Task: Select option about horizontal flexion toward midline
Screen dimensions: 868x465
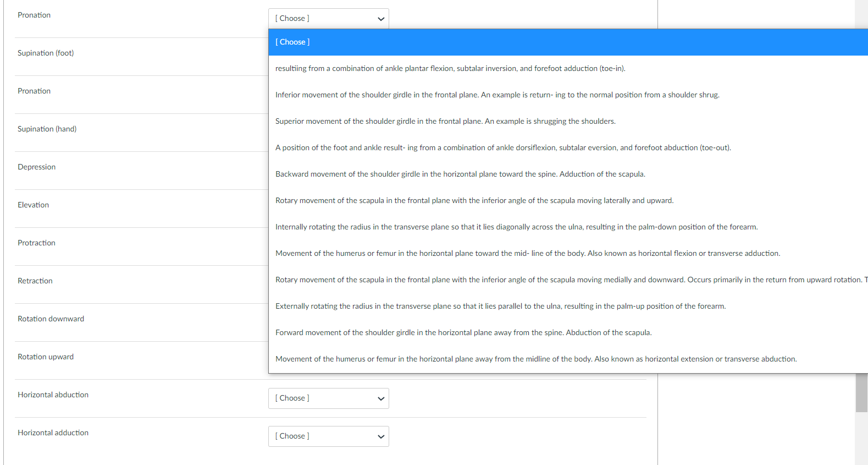Action: (x=568, y=254)
